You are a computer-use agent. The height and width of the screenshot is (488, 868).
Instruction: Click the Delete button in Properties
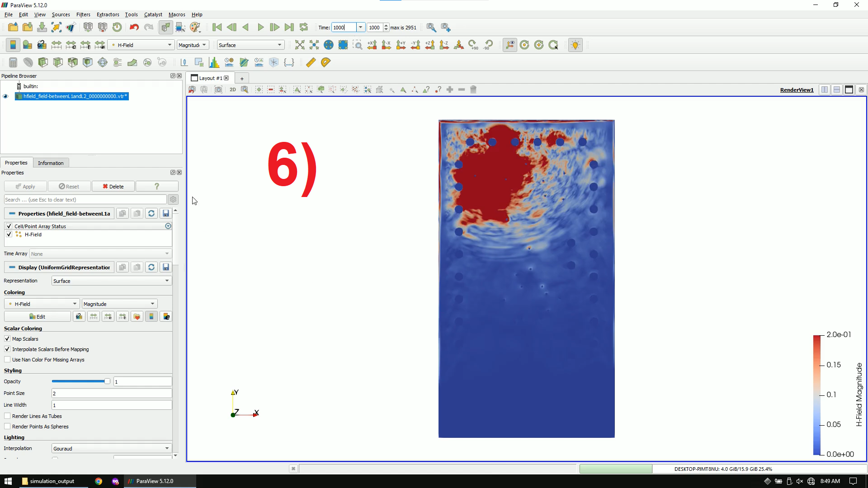pyautogui.click(x=113, y=186)
